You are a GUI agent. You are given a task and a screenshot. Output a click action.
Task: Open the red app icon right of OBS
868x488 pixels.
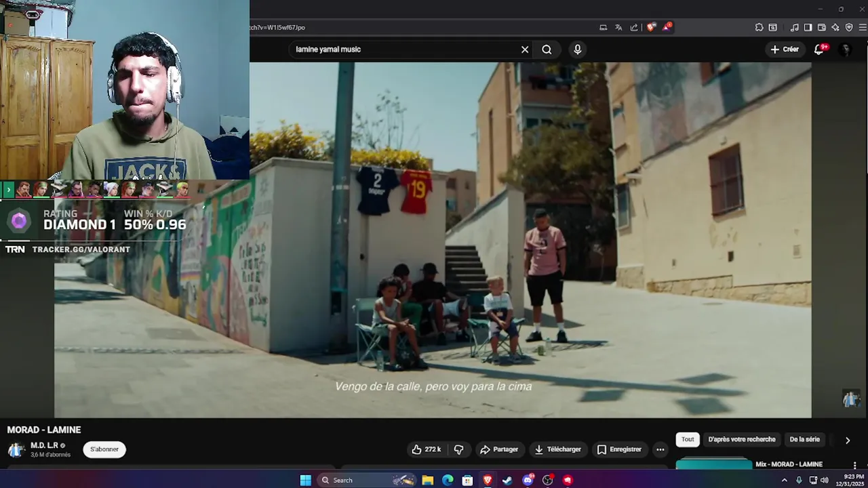coord(568,480)
